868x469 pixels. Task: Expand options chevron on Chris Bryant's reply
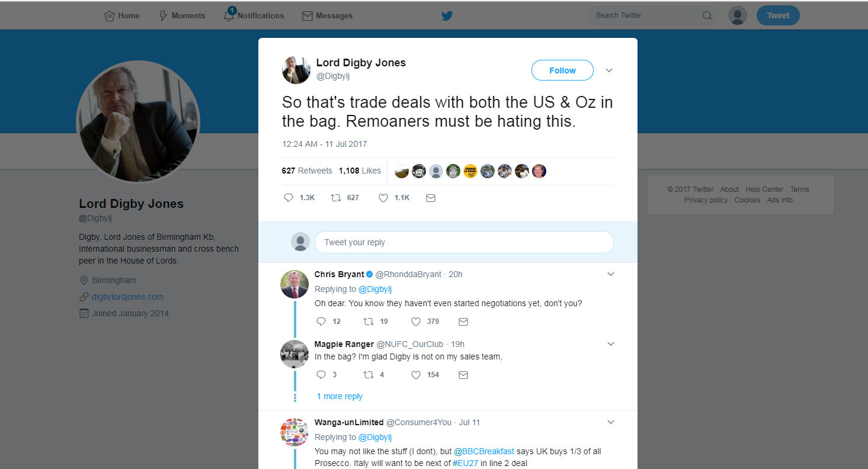(611, 274)
